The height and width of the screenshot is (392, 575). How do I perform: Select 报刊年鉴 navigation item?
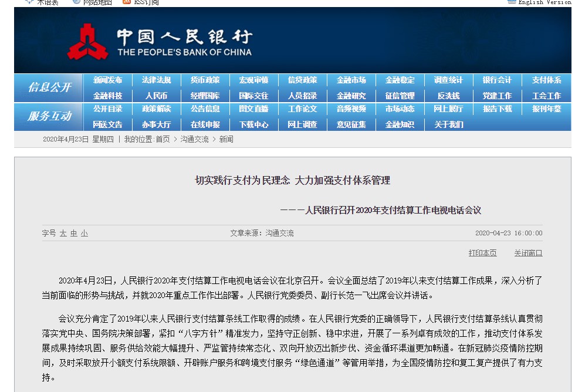tap(547, 109)
